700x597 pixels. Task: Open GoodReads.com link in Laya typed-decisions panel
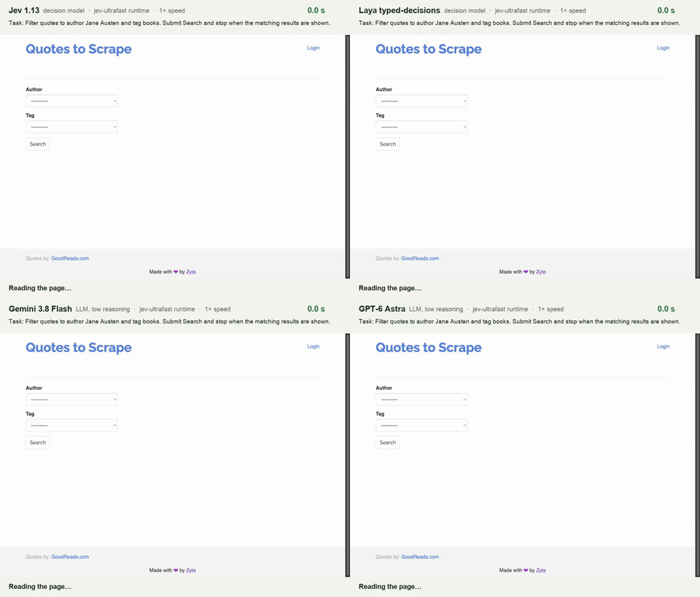420,258
